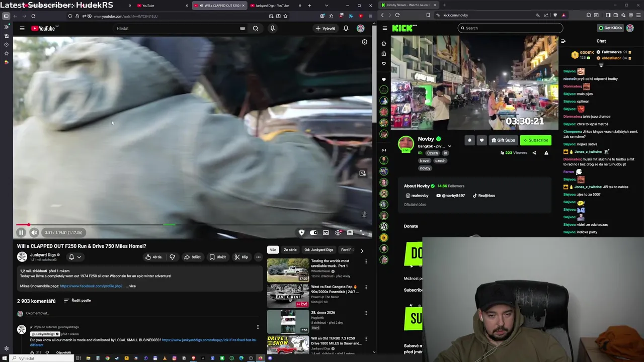The image size is (644, 362).
Task: Click the Gift Subs button
Action: (x=503, y=140)
